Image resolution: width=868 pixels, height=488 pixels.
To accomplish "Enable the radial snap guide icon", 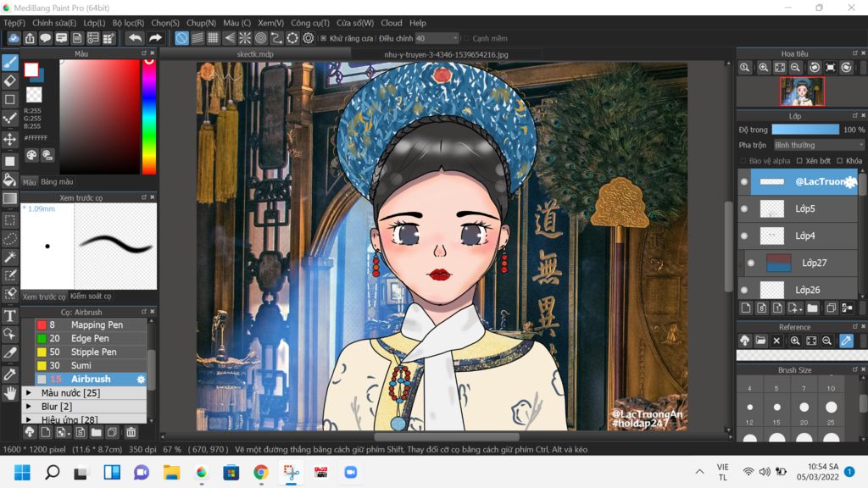I will [x=245, y=38].
